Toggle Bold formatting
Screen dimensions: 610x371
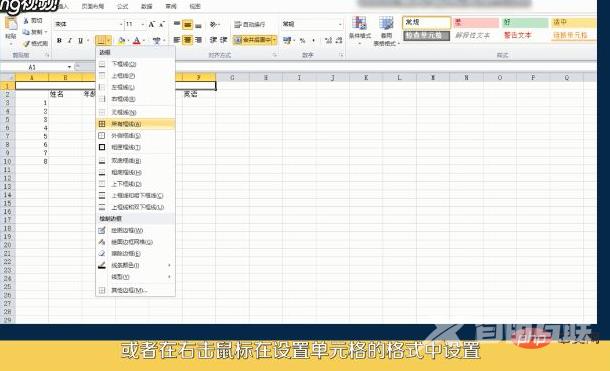pos(59,40)
